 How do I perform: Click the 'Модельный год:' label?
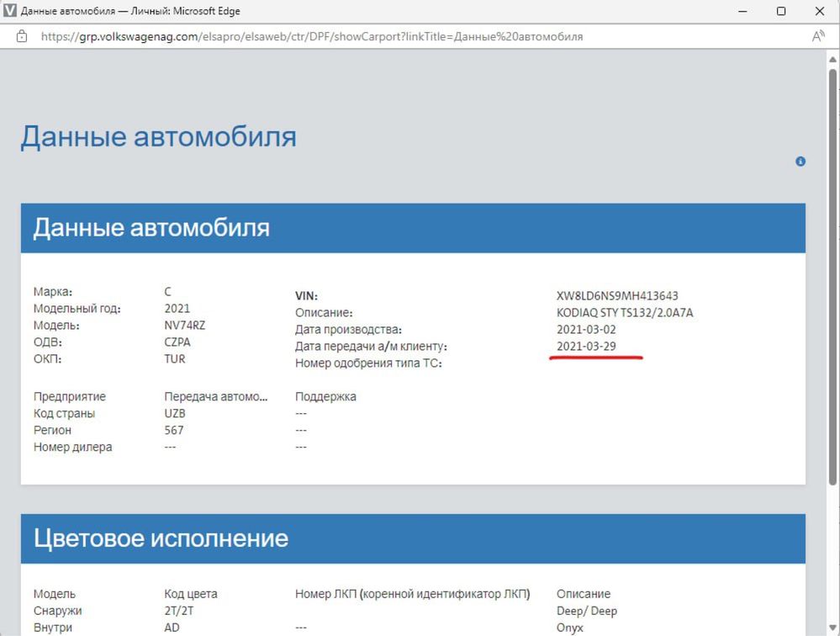pos(77,309)
